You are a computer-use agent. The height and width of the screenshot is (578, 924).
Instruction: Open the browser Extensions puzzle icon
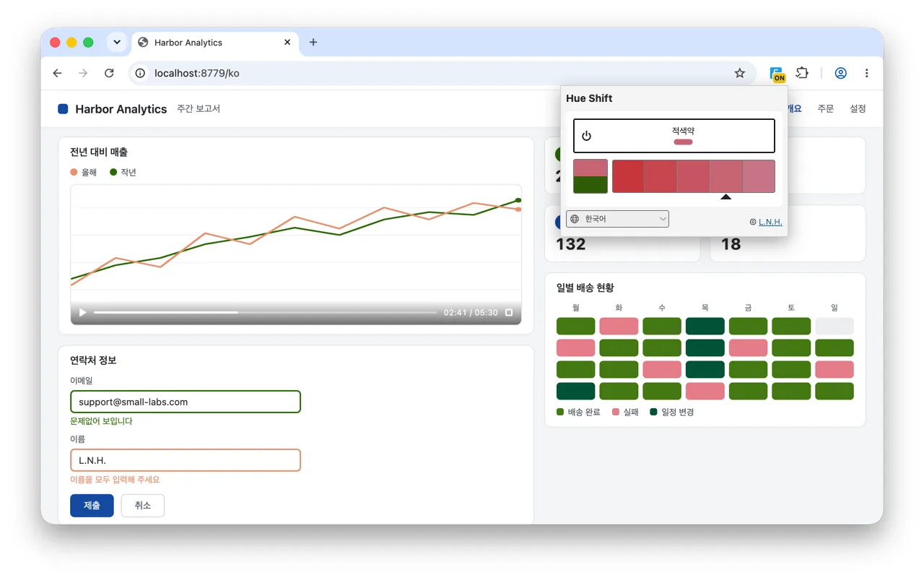(802, 73)
